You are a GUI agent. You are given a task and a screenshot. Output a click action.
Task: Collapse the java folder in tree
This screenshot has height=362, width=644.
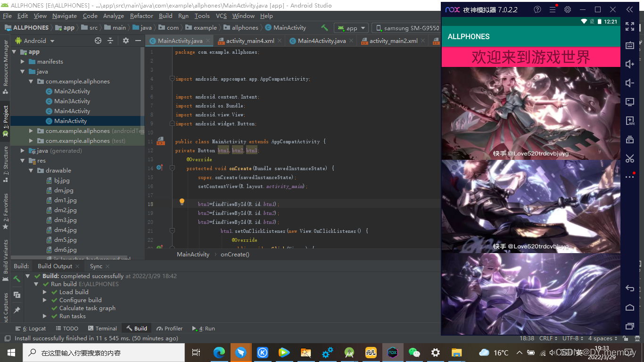(23, 72)
